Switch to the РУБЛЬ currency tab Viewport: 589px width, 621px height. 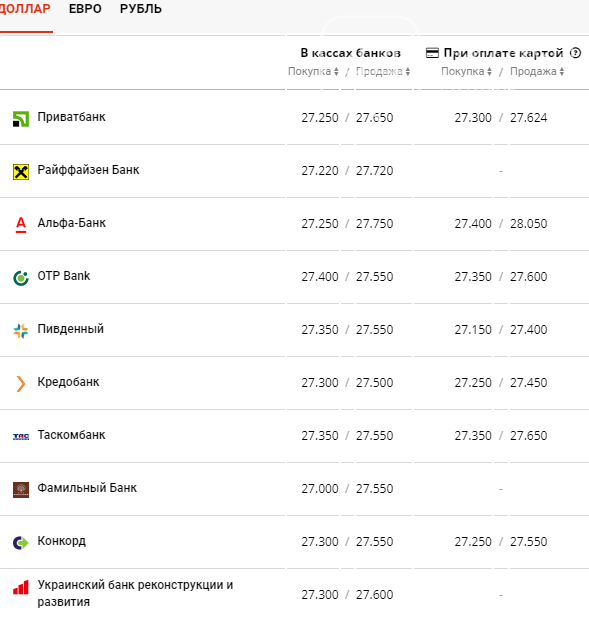pyautogui.click(x=141, y=9)
